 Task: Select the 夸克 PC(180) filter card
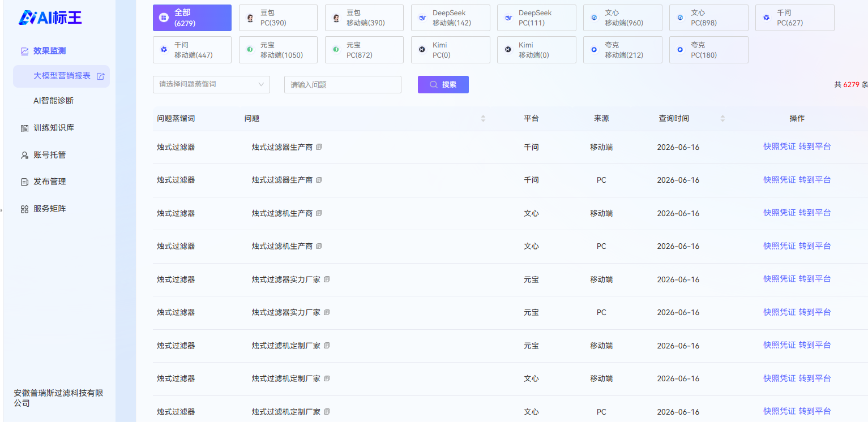coord(708,50)
